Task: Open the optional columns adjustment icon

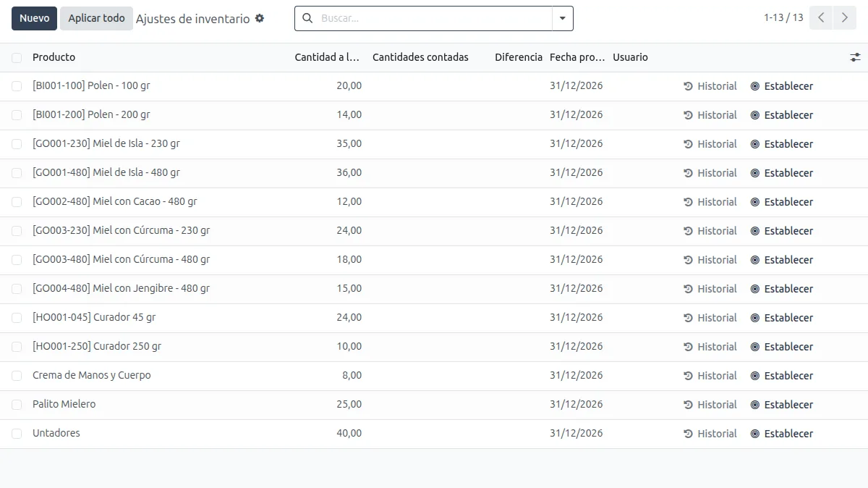Action: [855, 57]
